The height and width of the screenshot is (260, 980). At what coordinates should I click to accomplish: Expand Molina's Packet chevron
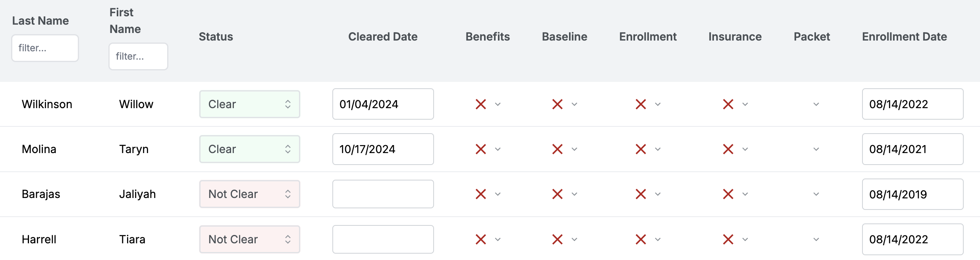(816, 149)
